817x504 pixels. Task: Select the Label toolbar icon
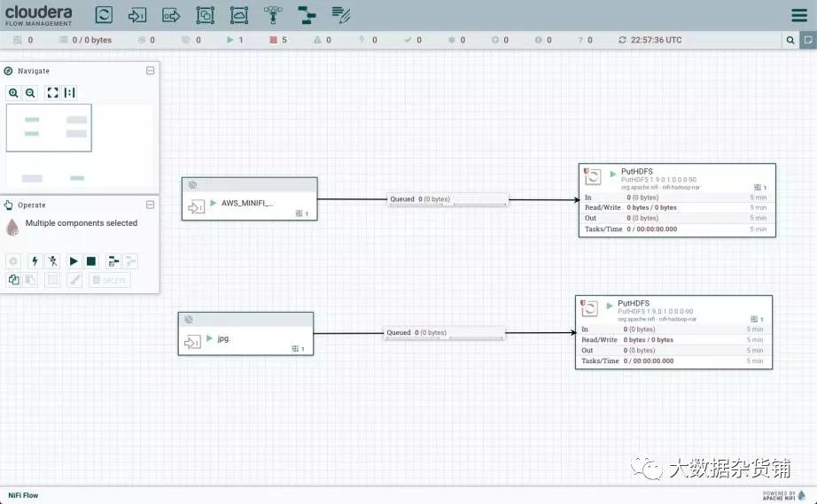[x=341, y=15]
